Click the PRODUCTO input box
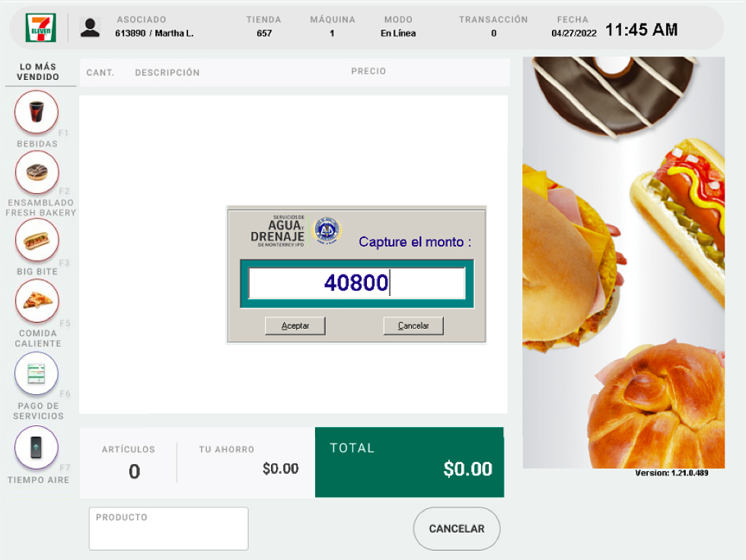746x560 pixels. (x=168, y=529)
